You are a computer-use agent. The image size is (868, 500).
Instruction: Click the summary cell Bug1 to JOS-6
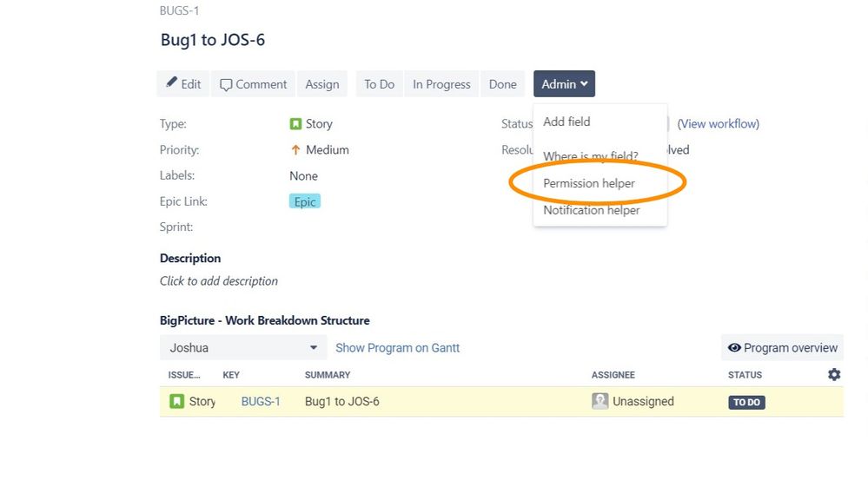click(342, 402)
